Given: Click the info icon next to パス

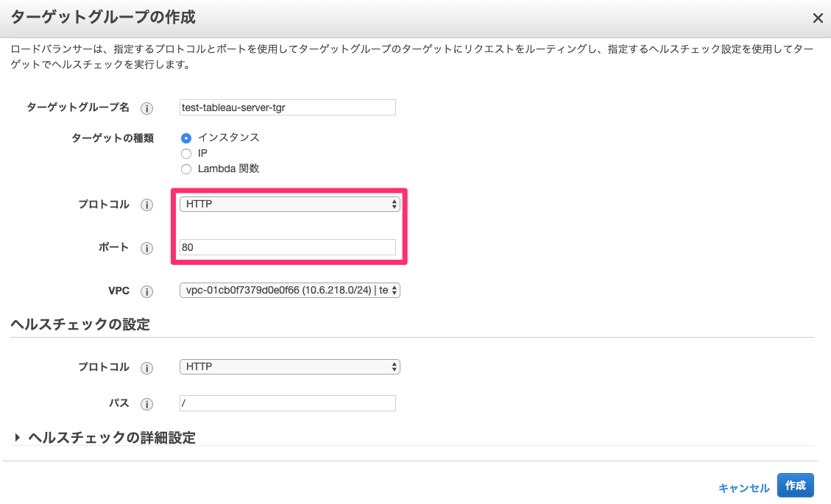Looking at the screenshot, I should [146, 404].
